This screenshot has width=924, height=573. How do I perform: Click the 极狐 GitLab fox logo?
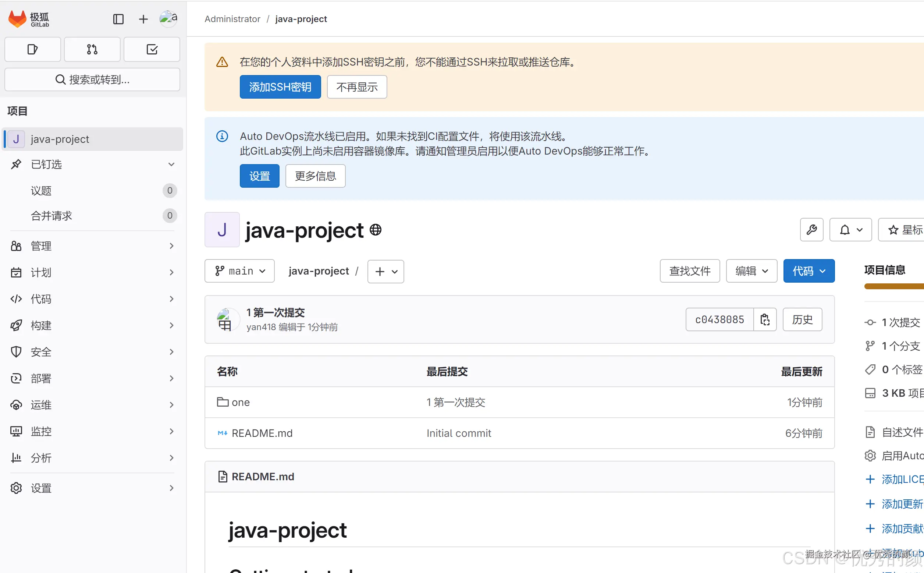click(x=17, y=18)
